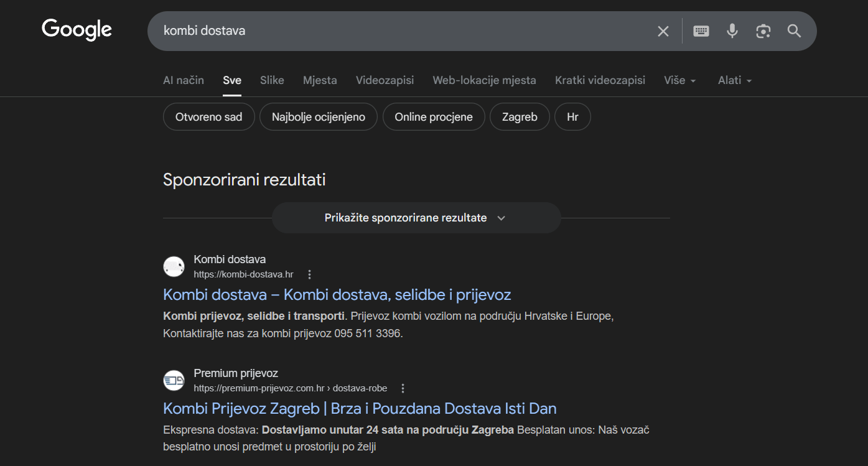The image size is (868, 466).
Task: Select the Hr filter chip
Action: pos(572,117)
